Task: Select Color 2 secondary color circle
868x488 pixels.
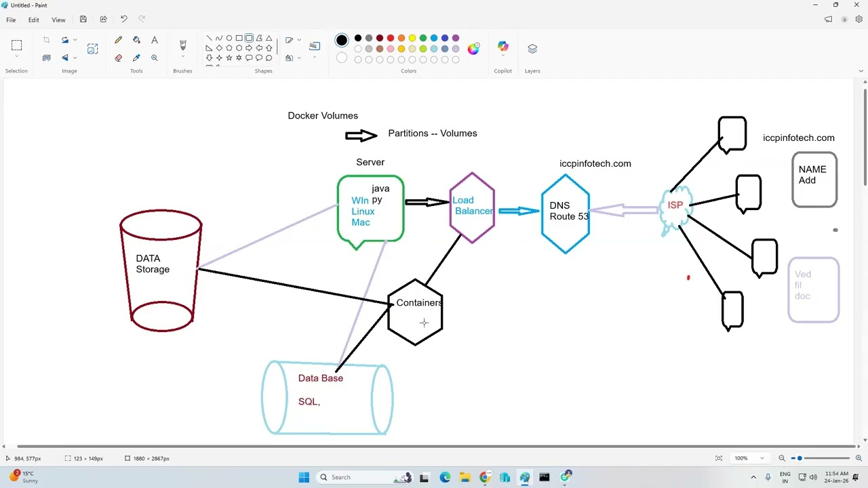Action: click(342, 58)
